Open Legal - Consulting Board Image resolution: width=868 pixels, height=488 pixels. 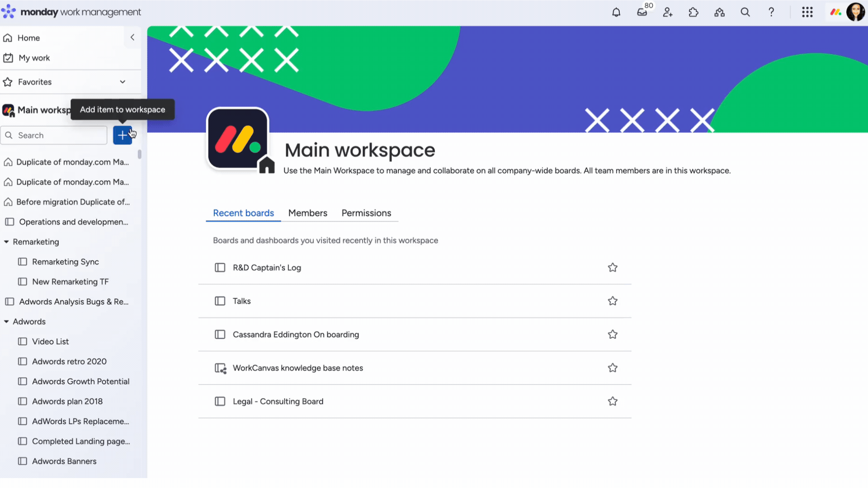pos(278,401)
